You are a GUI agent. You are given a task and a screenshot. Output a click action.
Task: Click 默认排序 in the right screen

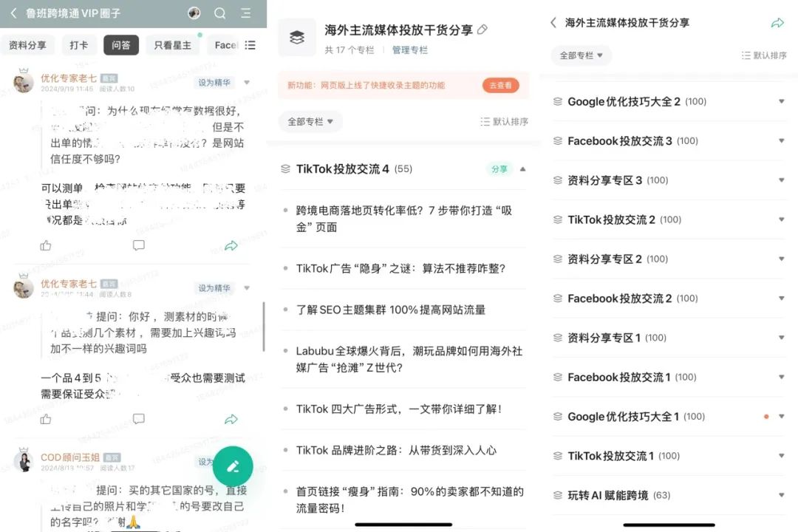point(765,55)
